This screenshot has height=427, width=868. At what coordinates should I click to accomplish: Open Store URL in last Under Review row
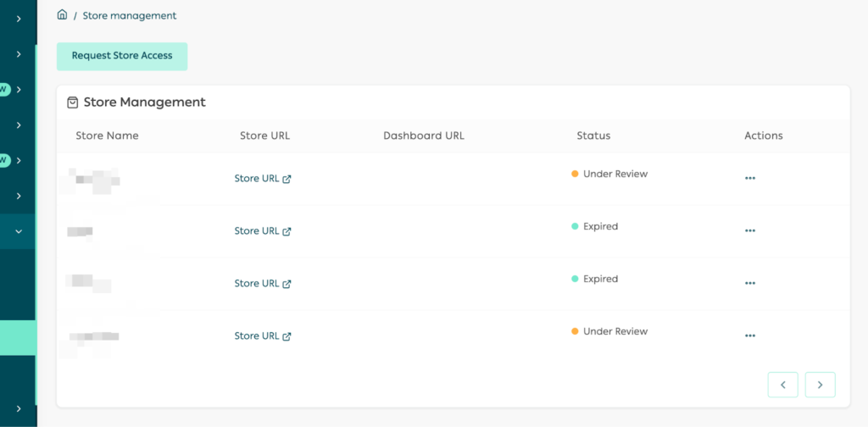263,336
